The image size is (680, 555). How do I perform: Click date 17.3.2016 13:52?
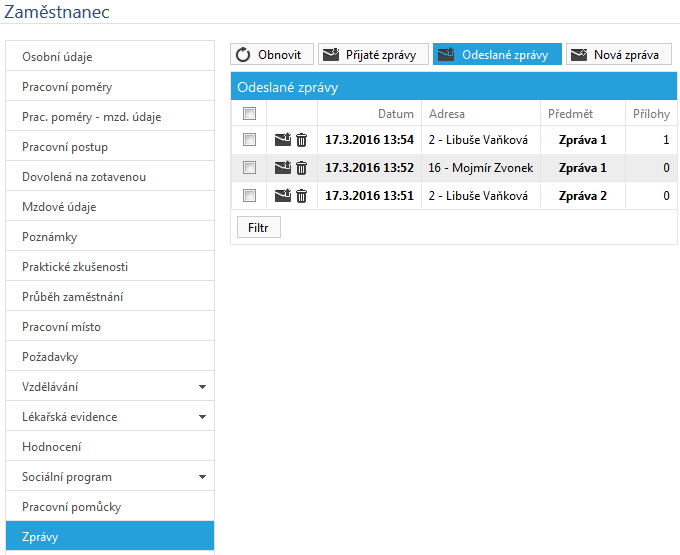(x=369, y=167)
